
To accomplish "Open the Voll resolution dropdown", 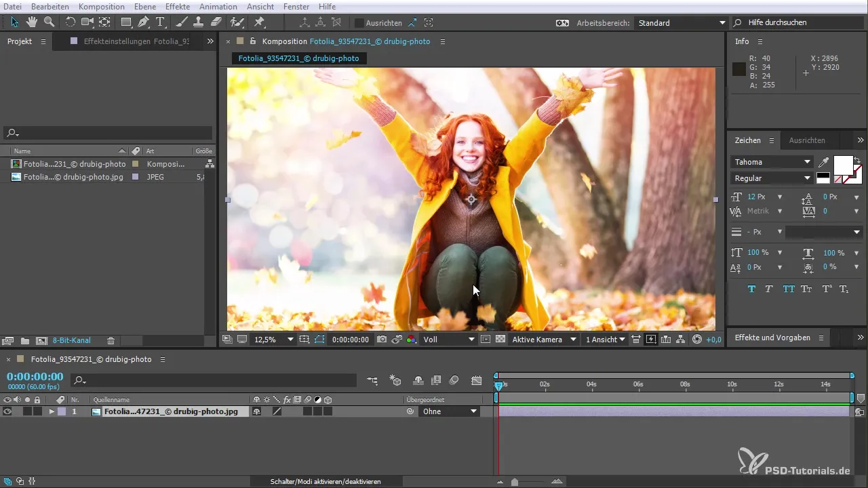I will coord(448,340).
